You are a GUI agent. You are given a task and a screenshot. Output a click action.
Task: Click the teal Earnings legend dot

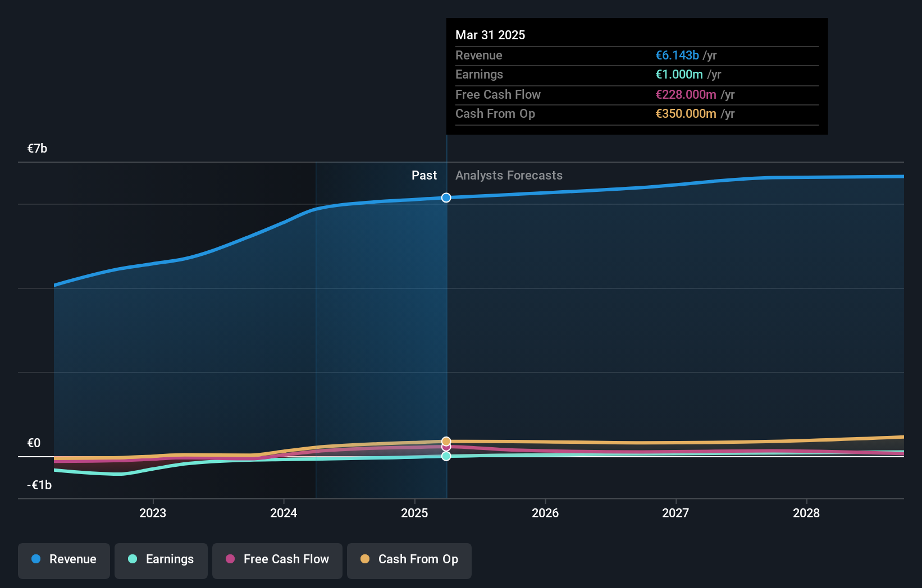tap(133, 559)
